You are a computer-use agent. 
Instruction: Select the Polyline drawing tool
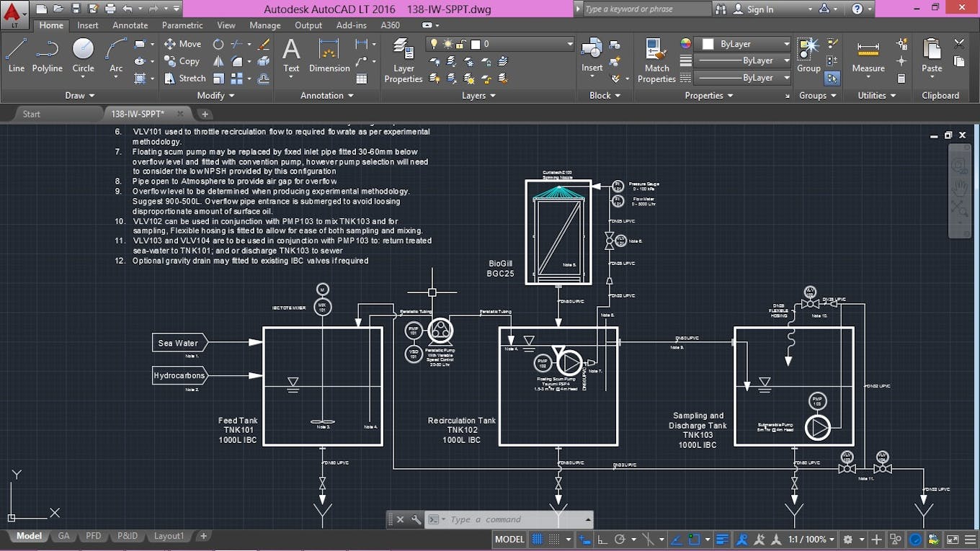[47, 55]
